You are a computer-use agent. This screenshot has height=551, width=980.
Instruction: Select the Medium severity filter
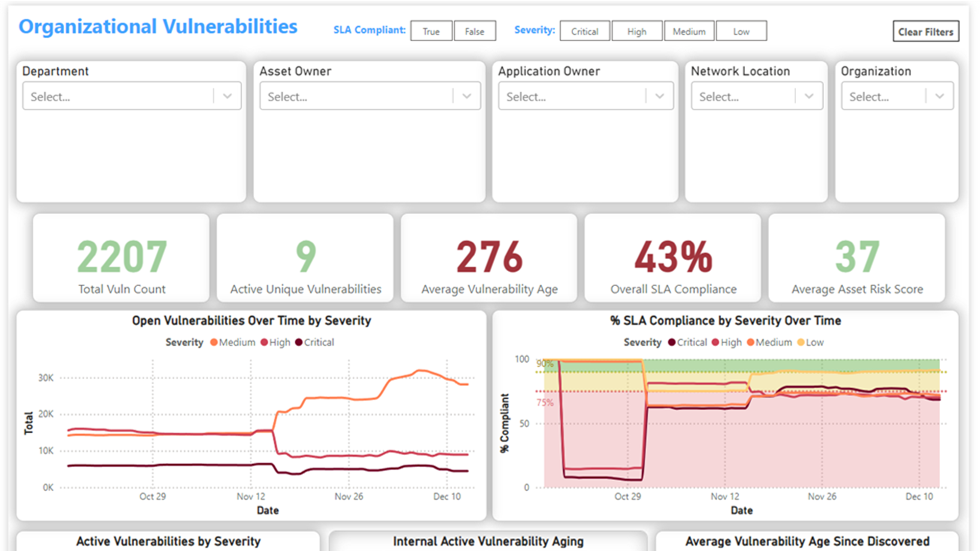pos(689,31)
